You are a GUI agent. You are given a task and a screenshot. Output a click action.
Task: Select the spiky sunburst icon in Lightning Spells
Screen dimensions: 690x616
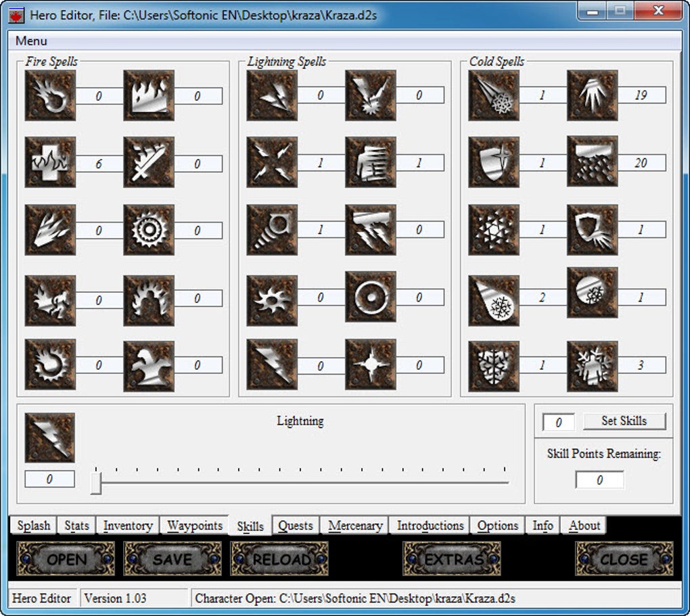(x=272, y=300)
